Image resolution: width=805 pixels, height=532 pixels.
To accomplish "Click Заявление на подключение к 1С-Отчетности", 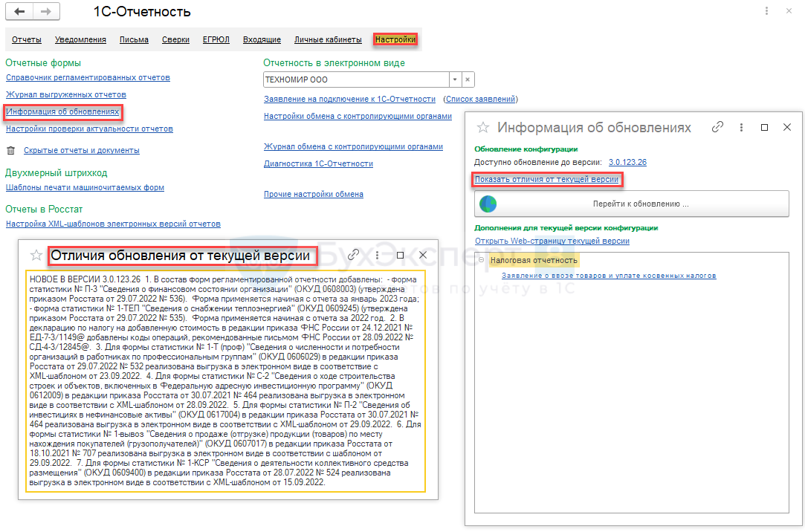I will click(x=349, y=99).
